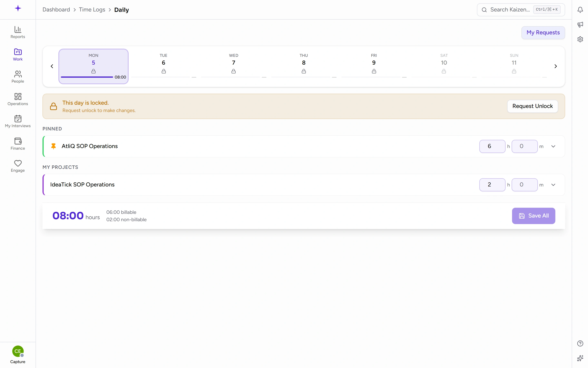Go to the Time Logs breadcrumb
Image resolution: width=588 pixels, height=368 pixels.
92,10
